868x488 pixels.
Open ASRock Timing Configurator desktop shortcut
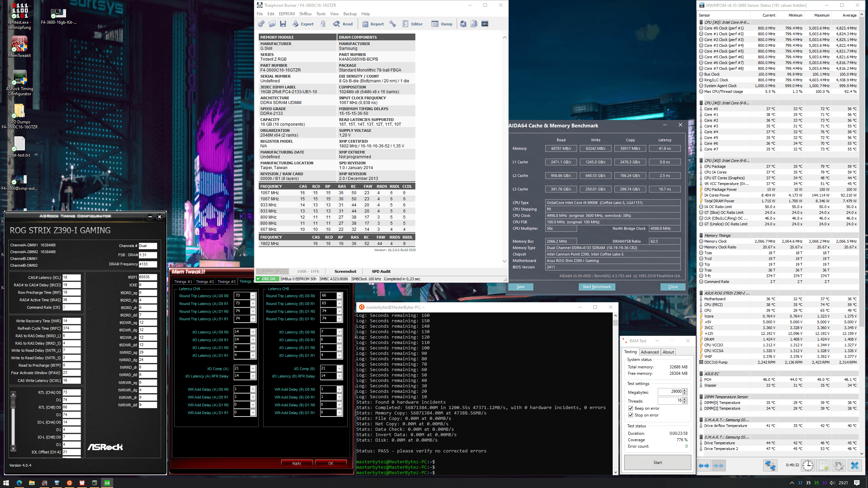pos(19,83)
